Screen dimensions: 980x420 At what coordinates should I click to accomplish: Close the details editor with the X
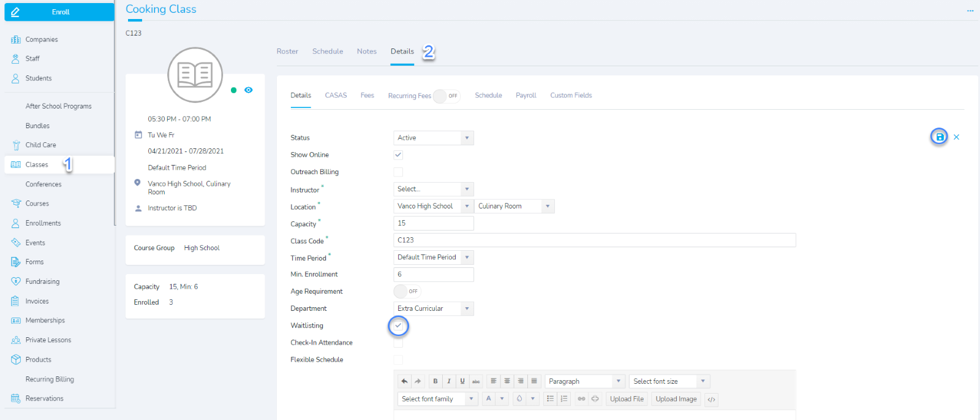tap(956, 137)
